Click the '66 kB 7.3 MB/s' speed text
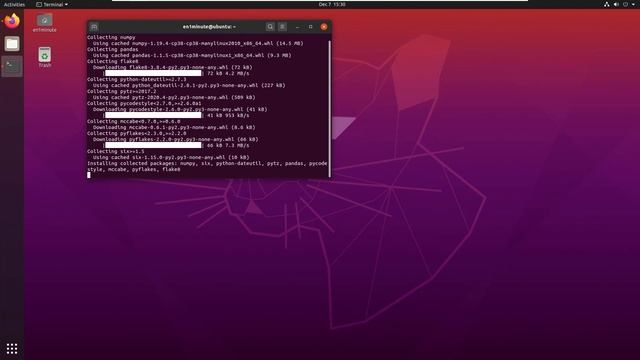640x360 pixels. coord(228,145)
